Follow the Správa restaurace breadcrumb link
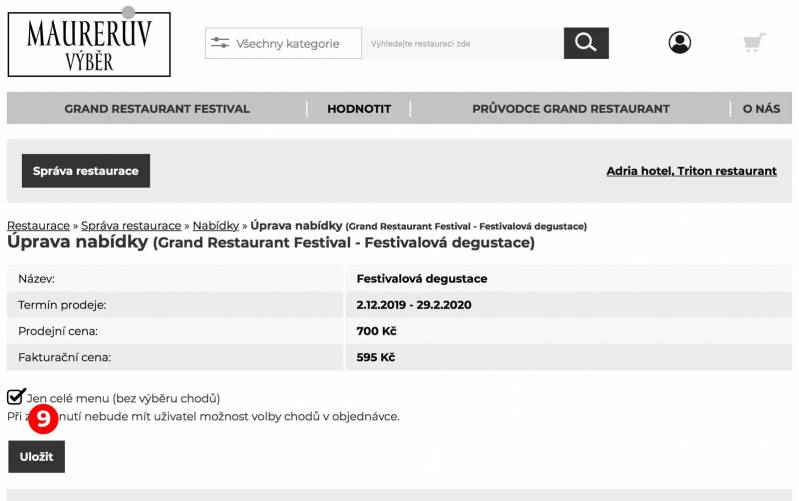799x501 pixels. [x=131, y=226]
